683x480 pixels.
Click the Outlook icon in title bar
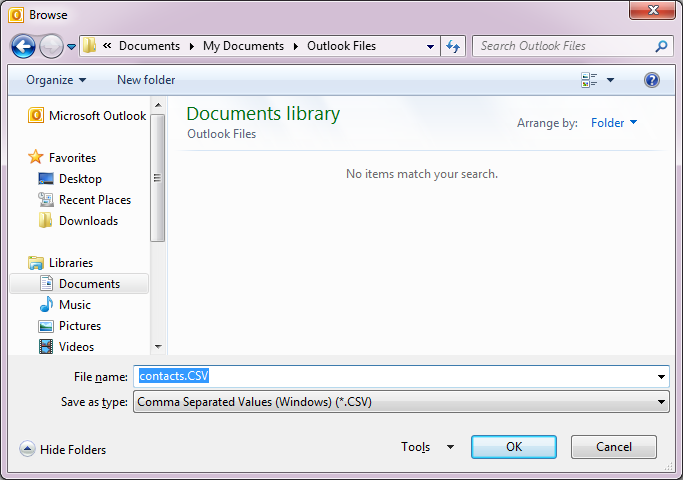(16, 15)
